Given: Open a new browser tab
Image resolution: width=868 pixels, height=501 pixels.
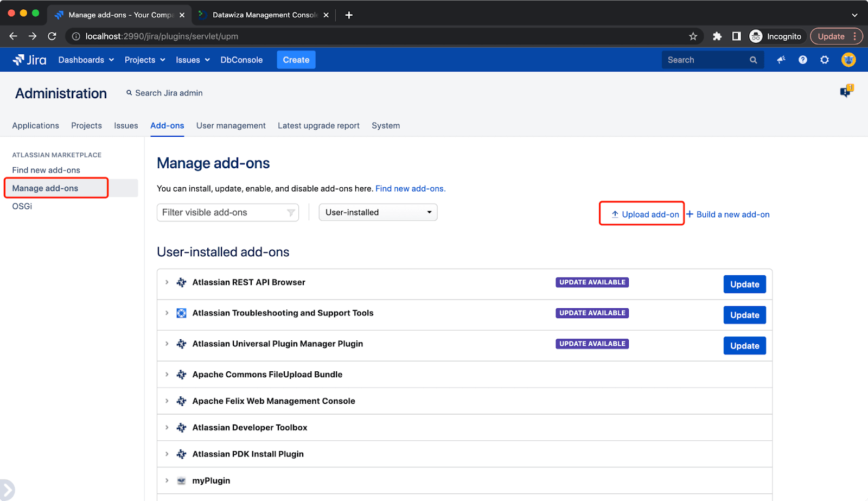Looking at the screenshot, I should coord(349,15).
